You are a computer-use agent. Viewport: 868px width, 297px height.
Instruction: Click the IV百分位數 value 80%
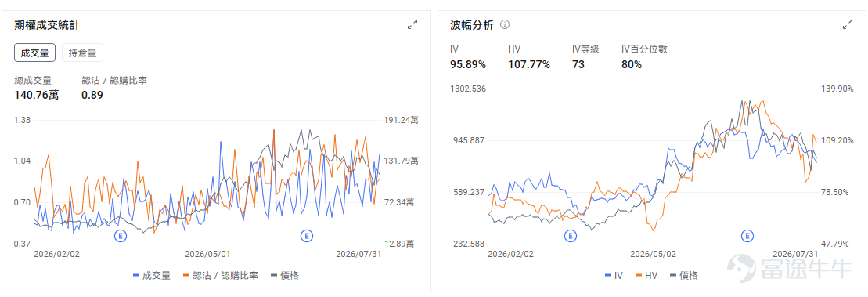(632, 64)
